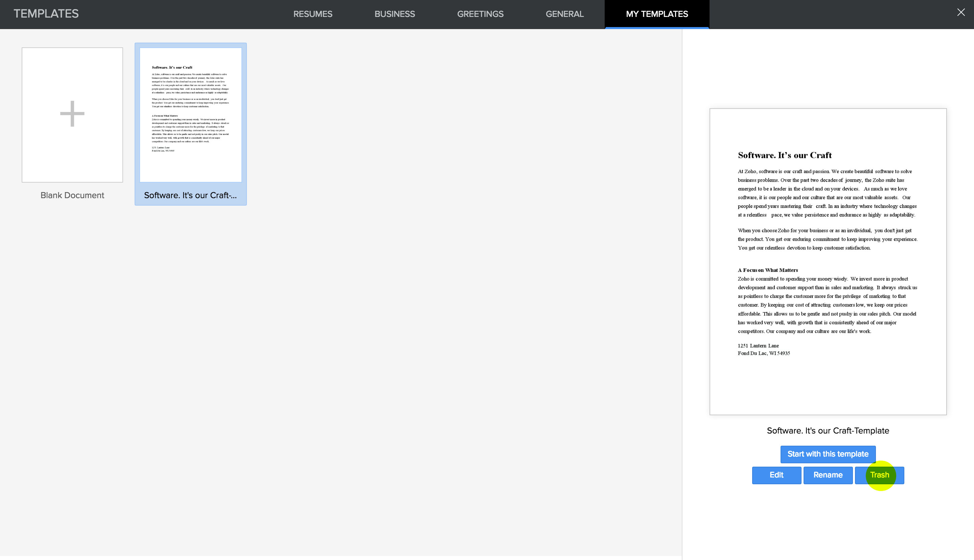Go to the Greetings tab
This screenshot has height=560, width=974.
pyautogui.click(x=480, y=14)
